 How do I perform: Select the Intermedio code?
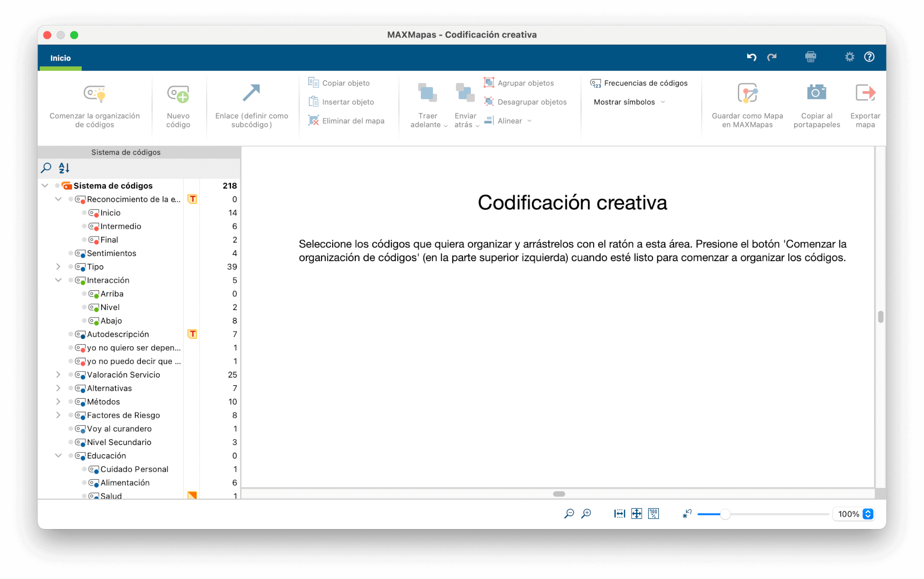pyautogui.click(x=121, y=226)
